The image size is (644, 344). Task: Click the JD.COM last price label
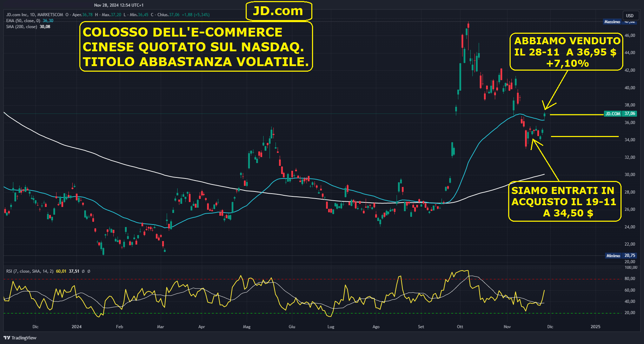point(620,113)
